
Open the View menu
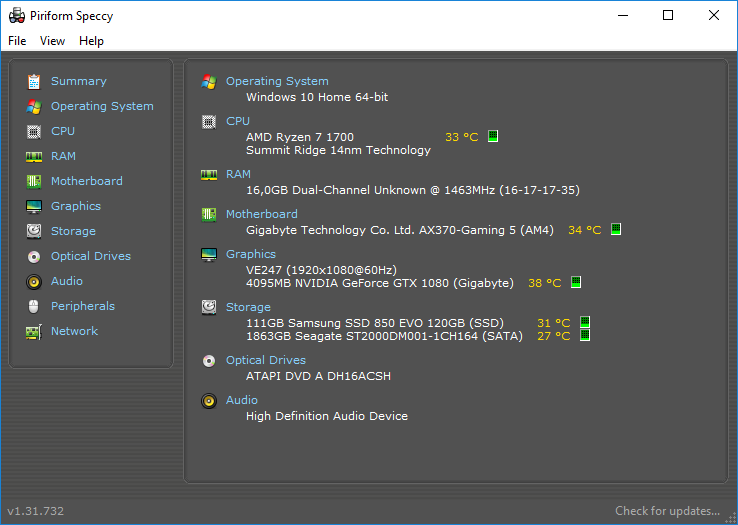pos(52,41)
